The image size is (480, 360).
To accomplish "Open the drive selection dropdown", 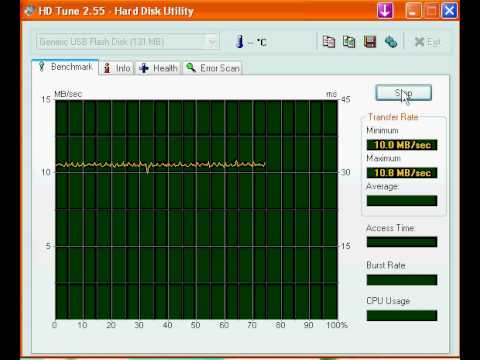I will (212, 42).
